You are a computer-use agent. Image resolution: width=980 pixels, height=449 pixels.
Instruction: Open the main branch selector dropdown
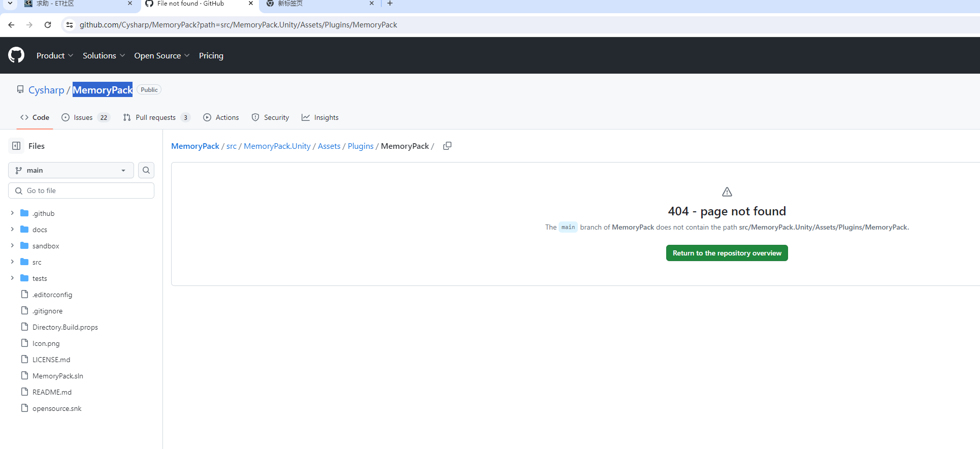[x=71, y=170]
